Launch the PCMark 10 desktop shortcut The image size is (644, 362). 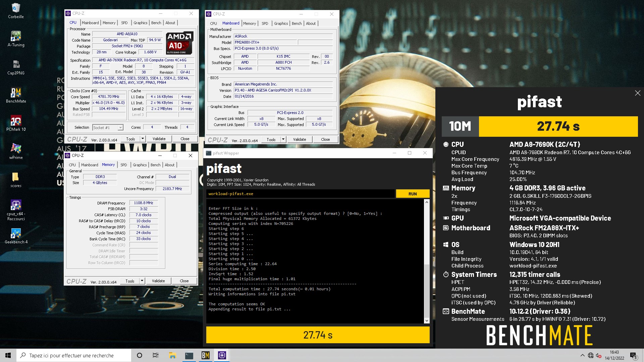coord(16,123)
